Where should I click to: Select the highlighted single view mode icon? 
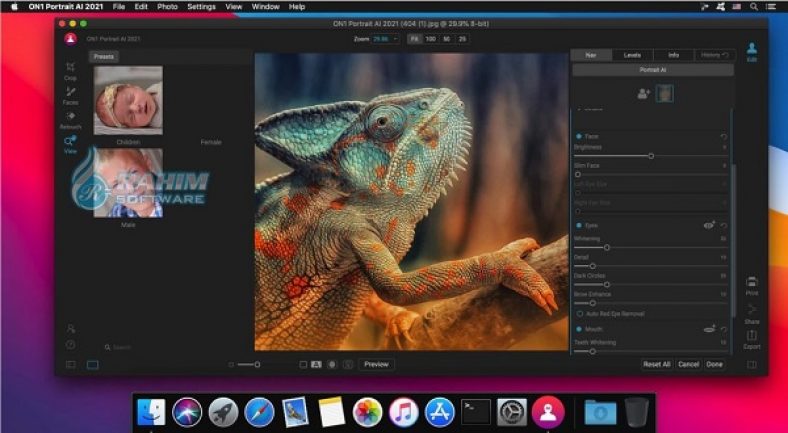[x=92, y=365]
